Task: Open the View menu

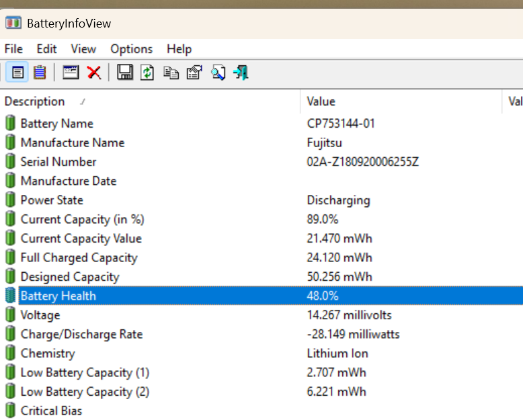Action: point(83,49)
